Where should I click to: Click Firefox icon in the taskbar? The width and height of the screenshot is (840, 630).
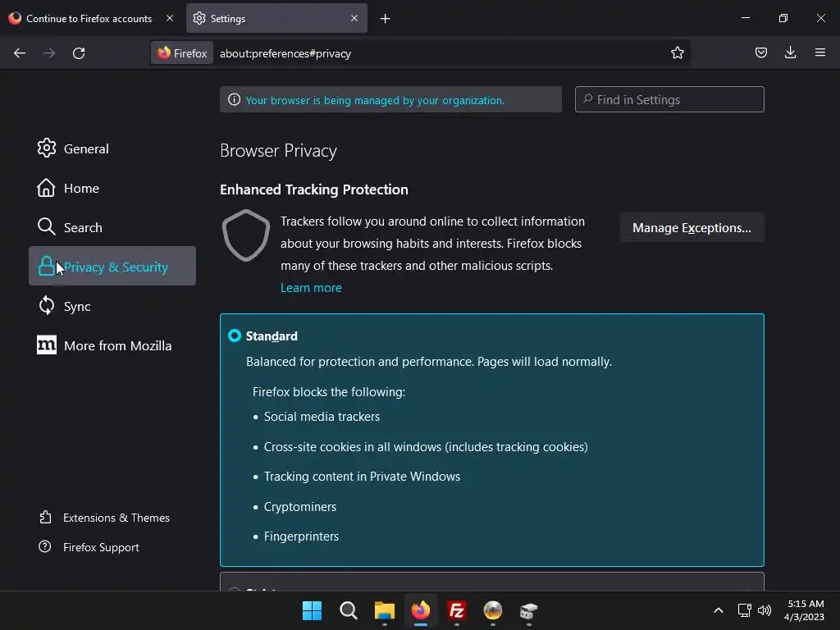tap(421, 610)
